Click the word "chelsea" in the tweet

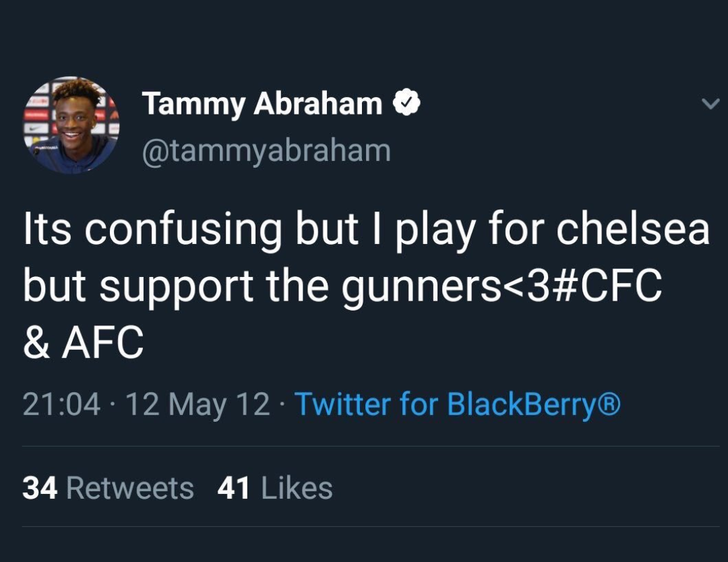[633, 230]
